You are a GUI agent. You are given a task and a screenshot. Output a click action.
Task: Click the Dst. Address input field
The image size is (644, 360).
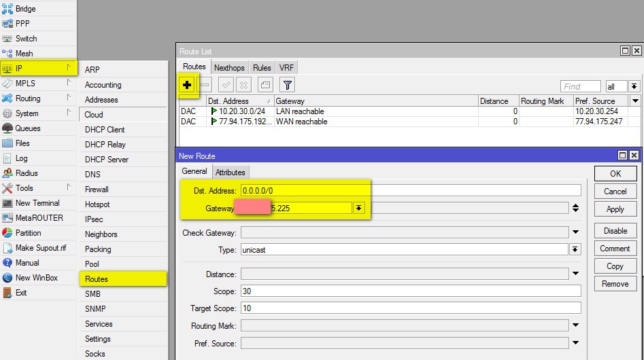pos(411,191)
